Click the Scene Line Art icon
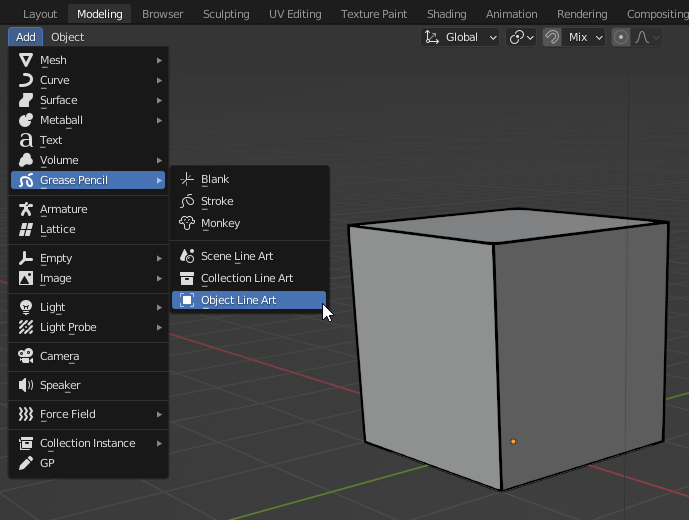This screenshot has width=689, height=520. tap(187, 256)
